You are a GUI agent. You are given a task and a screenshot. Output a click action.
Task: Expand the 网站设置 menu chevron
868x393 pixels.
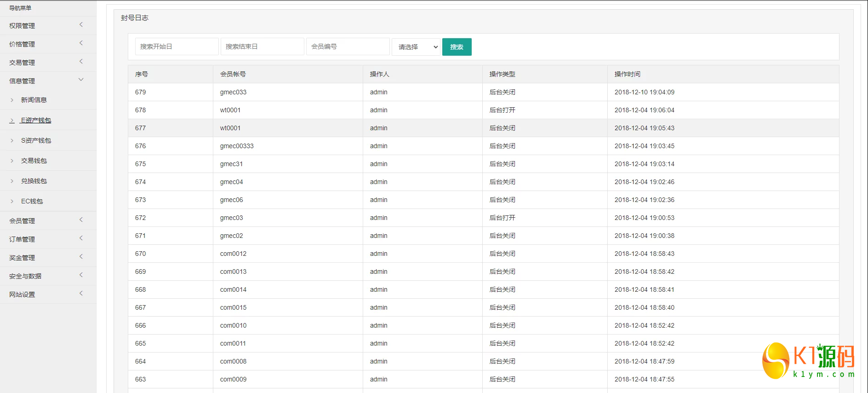(81, 294)
